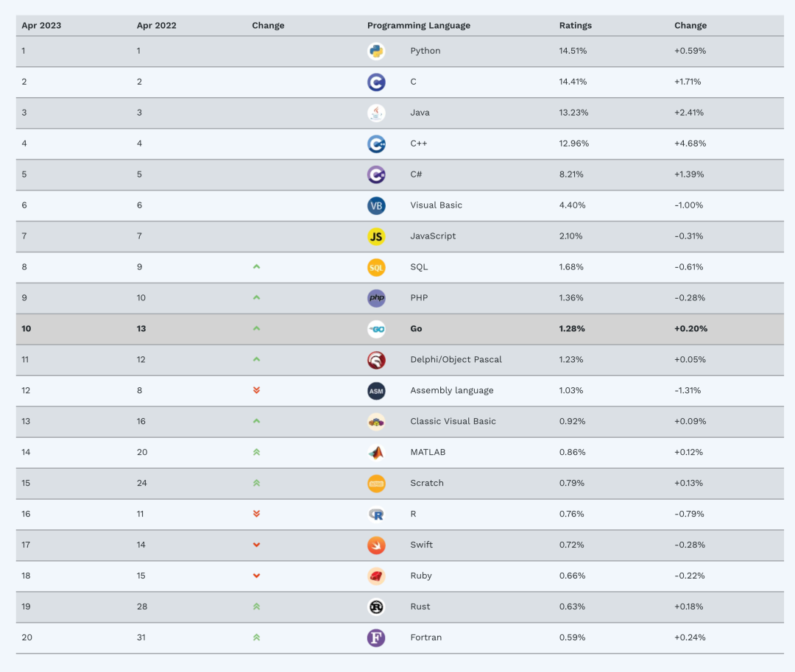The width and height of the screenshot is (795, 672).
Task: Click the Fortran purple F icon
Action: click(376, 638)
